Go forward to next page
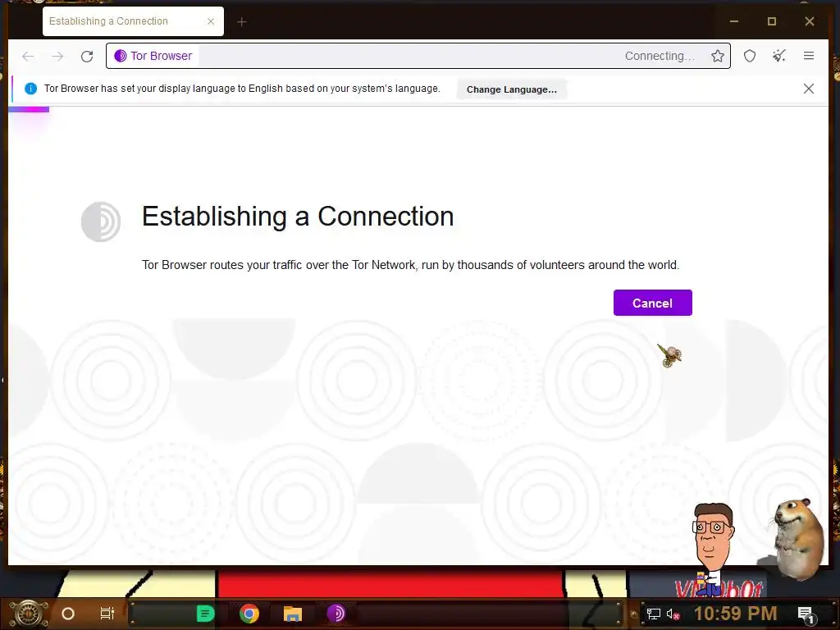 point(57,56)
